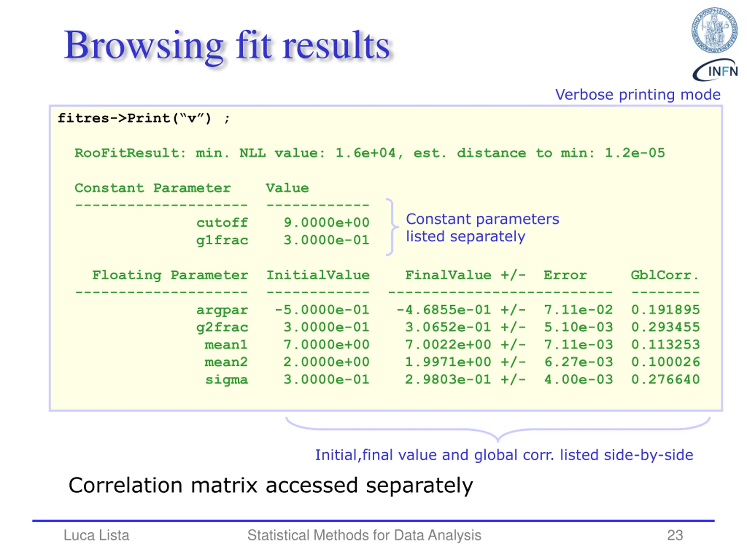Click the fitres->Print code line

(144, 118)
